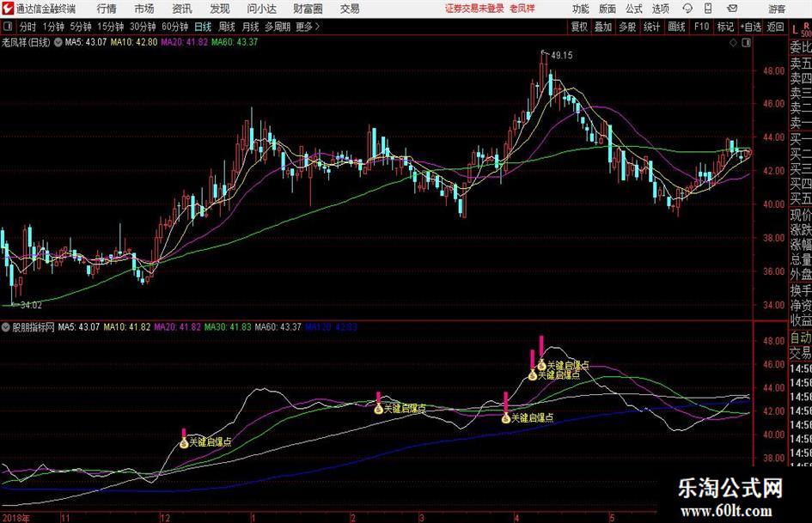Screen dimensions: 812x523
Task: Switch to 60分钟 period tab
Action: (174, 27)
